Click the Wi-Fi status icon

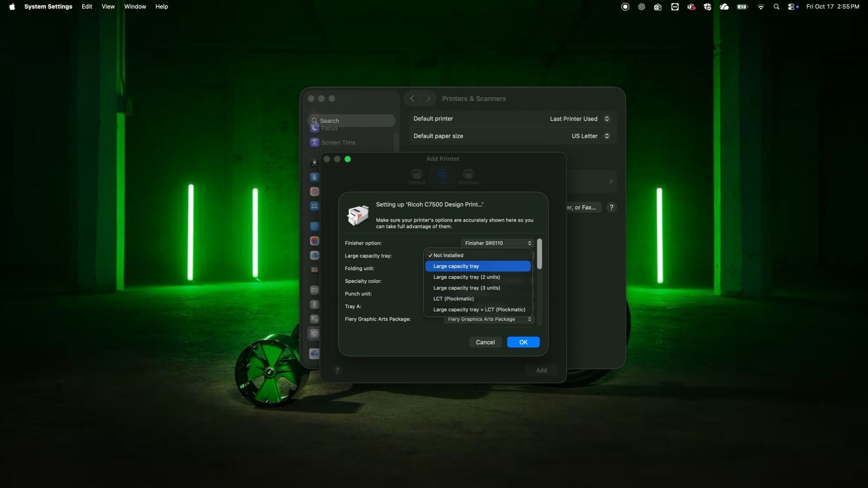coord(760,7)
